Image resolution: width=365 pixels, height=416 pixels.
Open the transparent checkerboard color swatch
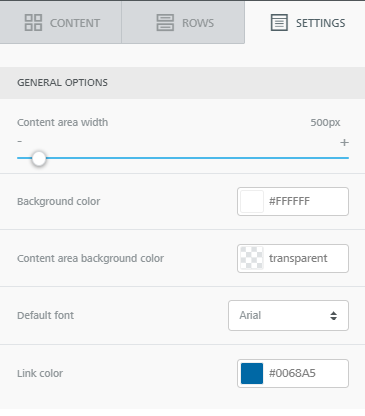pos(252,258)
